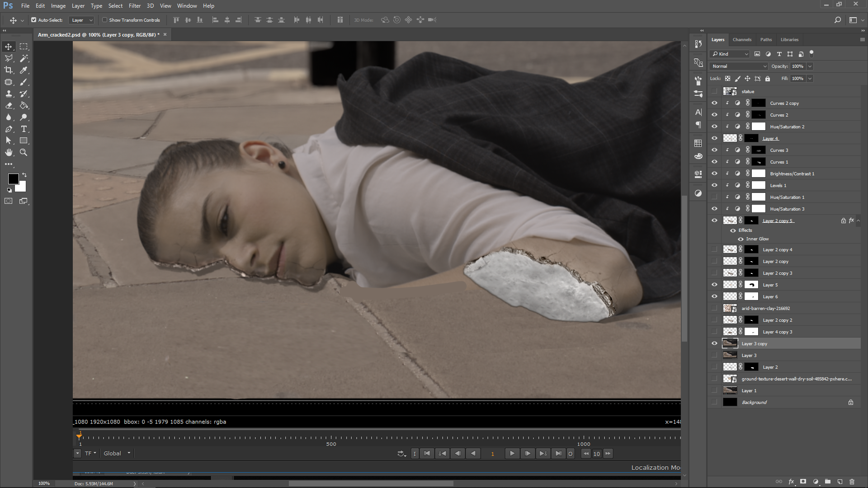This screenshot has width=868, height=488.
Task: Switch to the Channels tab
Action: (742, 40)
